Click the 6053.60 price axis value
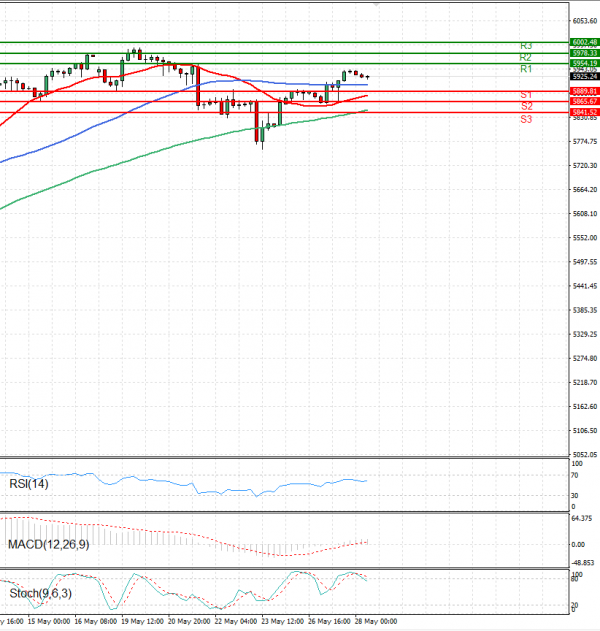This screenshot has height=631, width=600. (x=585, y=21)
